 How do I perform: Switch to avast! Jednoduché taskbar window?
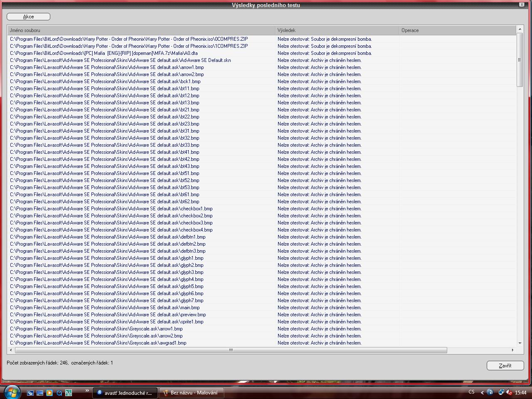click(x=125, y=392)
